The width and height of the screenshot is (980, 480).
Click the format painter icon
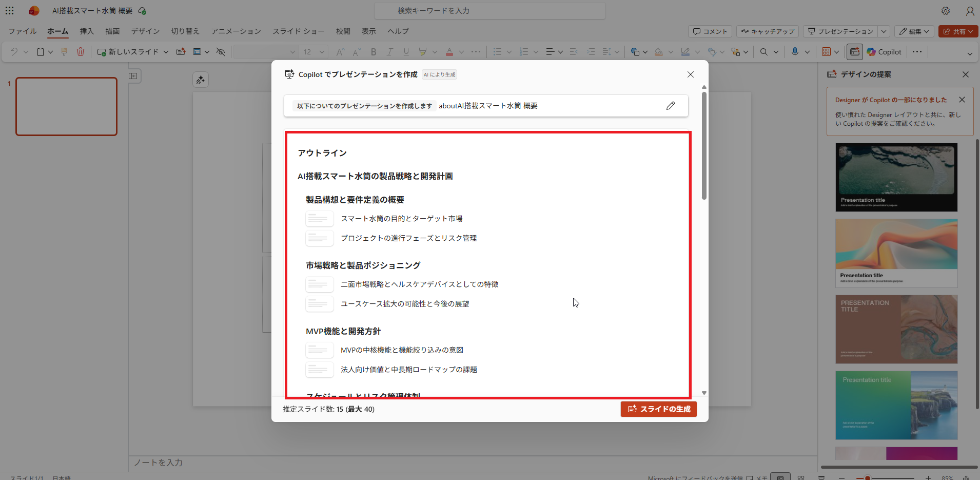(x=64, y=52)
